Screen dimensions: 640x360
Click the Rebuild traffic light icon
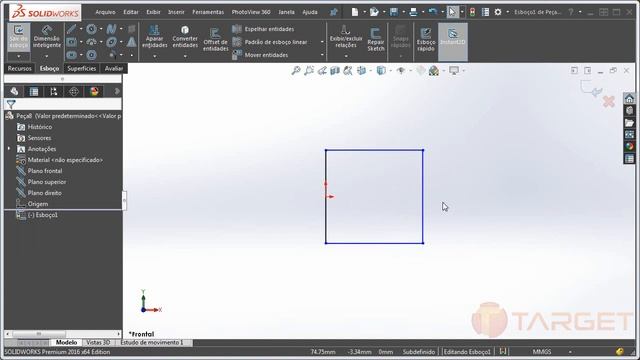tap(472, 12)
